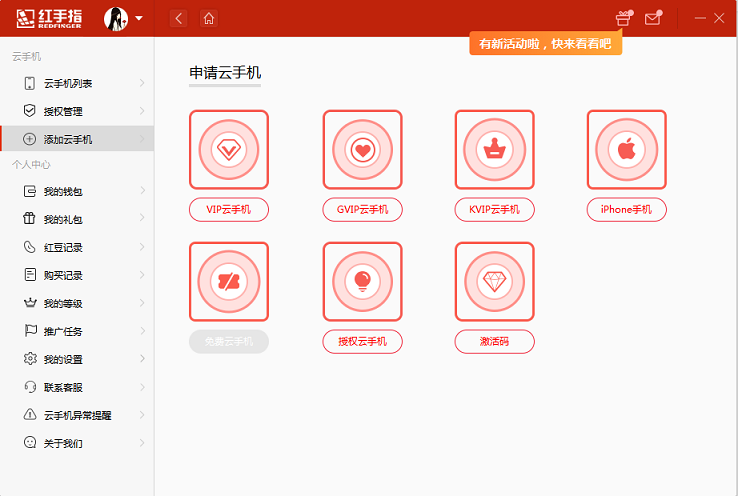Select the KVIP crown tile
This screenshot has width=738, height=496.
495,150
